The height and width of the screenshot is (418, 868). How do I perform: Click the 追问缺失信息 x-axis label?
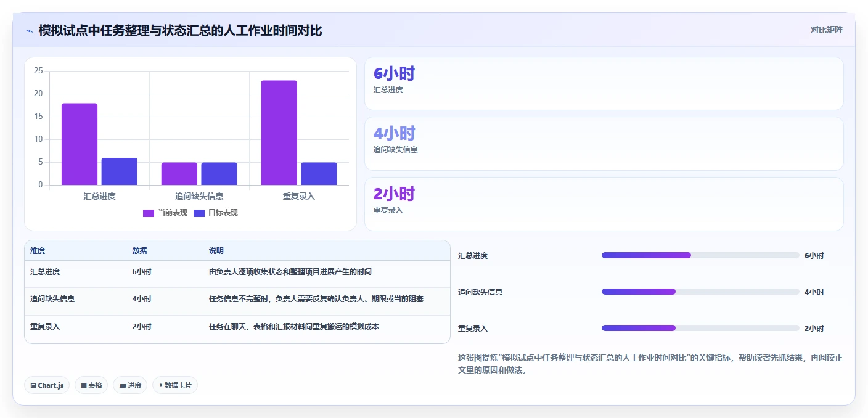pos(199,196)
